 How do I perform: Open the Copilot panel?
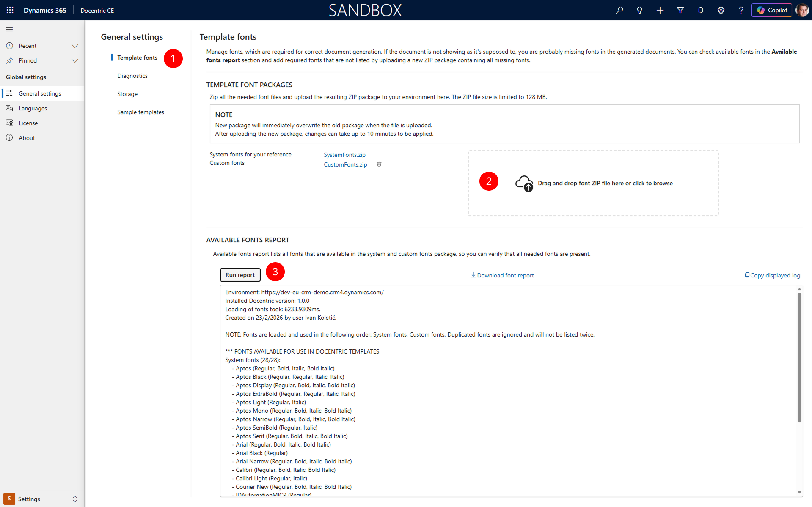pyautogui.click(x=772, y=10)
